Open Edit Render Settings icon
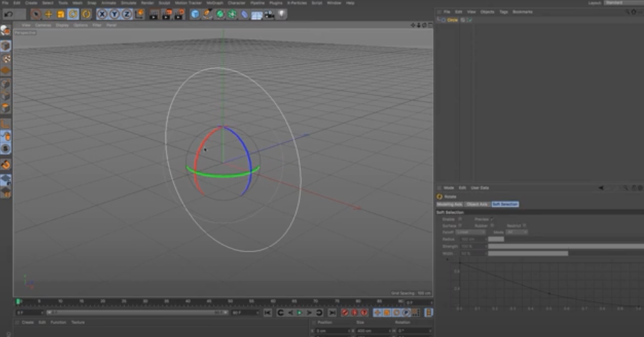 pos(179,14)
